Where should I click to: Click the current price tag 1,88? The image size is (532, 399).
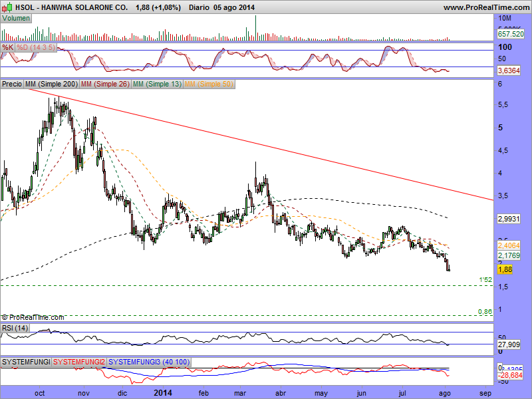click(x=505, y=269)
